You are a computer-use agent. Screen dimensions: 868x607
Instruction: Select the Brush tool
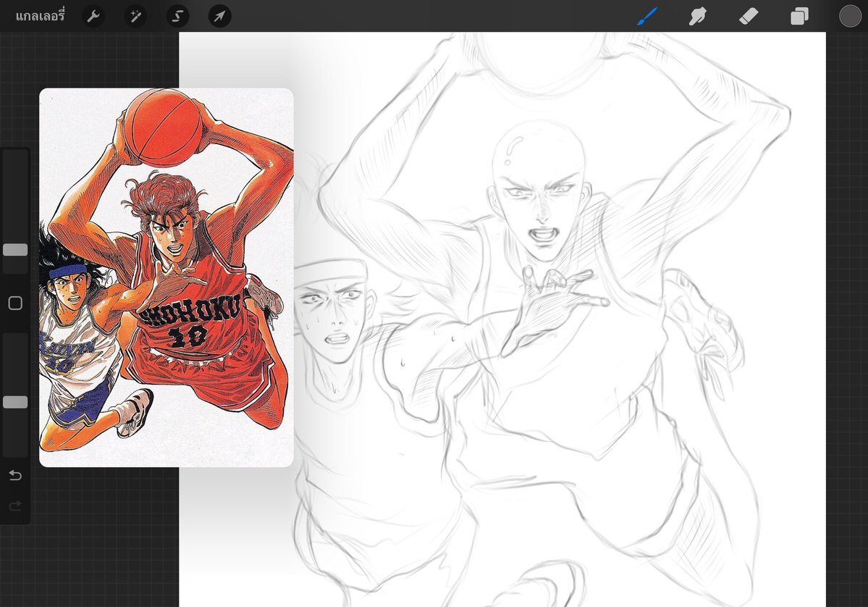[647, 16]
